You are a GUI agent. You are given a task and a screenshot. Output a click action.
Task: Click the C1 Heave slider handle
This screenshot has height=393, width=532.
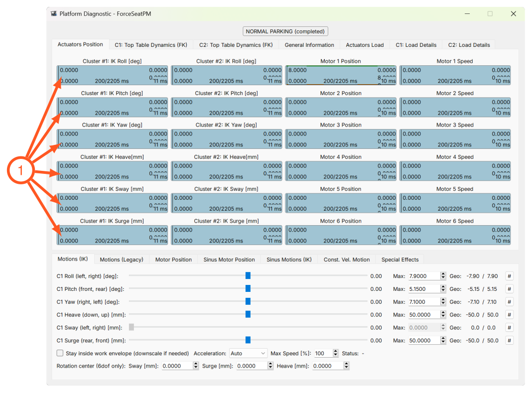click(x=248, y=314)
